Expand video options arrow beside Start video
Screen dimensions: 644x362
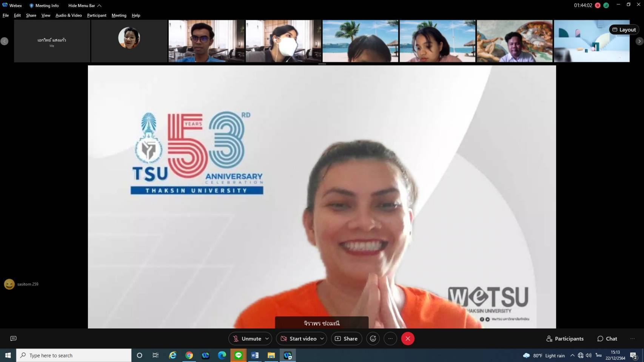pos(322,339)
